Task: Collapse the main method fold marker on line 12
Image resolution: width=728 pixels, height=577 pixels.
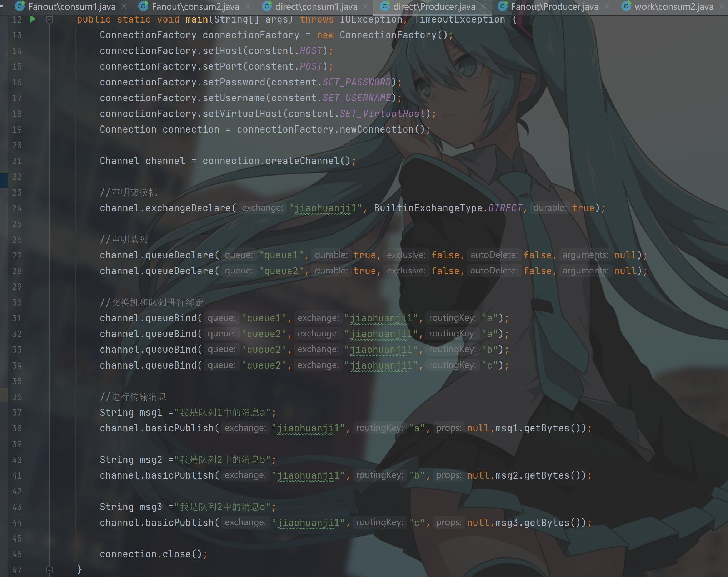Action: coord(50,20)
